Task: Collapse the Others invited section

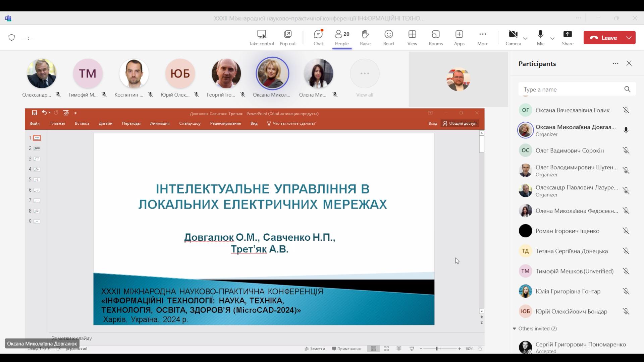Action: [x=514, y=328]
